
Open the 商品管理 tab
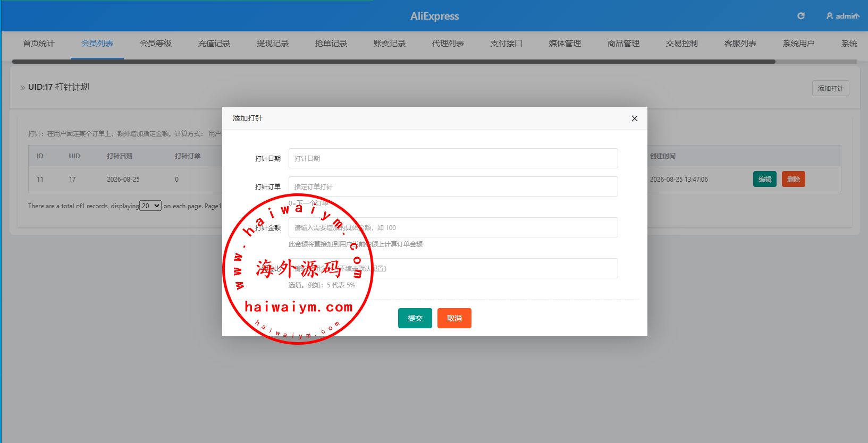[x=623, y=44]
